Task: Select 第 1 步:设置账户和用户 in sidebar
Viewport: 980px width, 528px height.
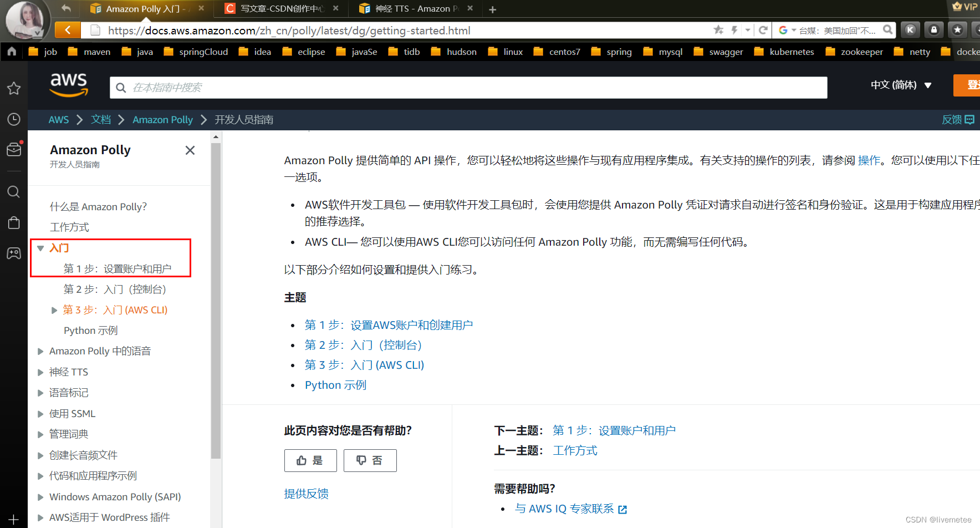Action: pos(118,269)
